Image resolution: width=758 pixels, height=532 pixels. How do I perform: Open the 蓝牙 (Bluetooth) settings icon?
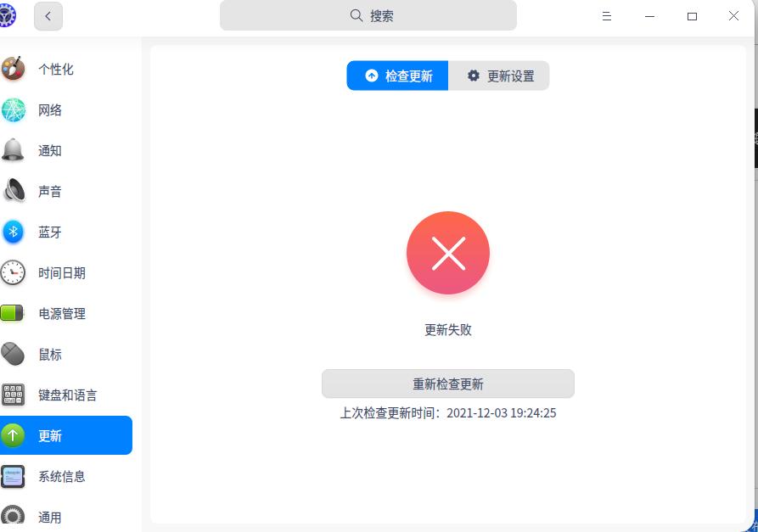[14, 232]
